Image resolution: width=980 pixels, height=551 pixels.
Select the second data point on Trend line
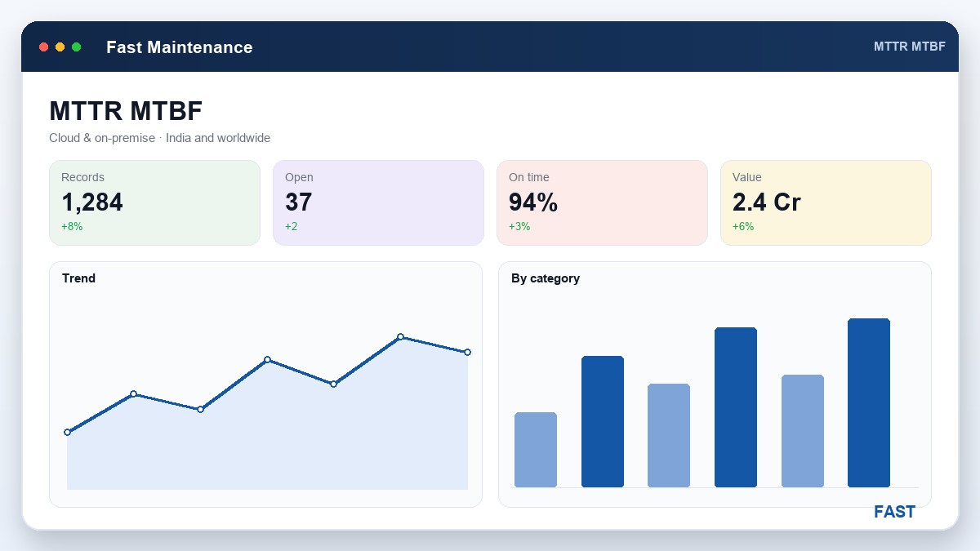pyautogui.click(x=134, y=394)
